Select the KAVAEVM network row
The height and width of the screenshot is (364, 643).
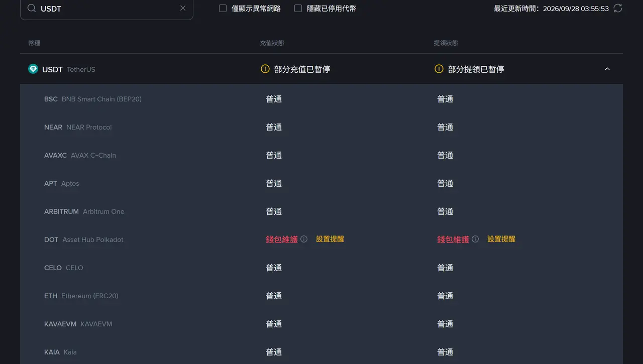321,324
